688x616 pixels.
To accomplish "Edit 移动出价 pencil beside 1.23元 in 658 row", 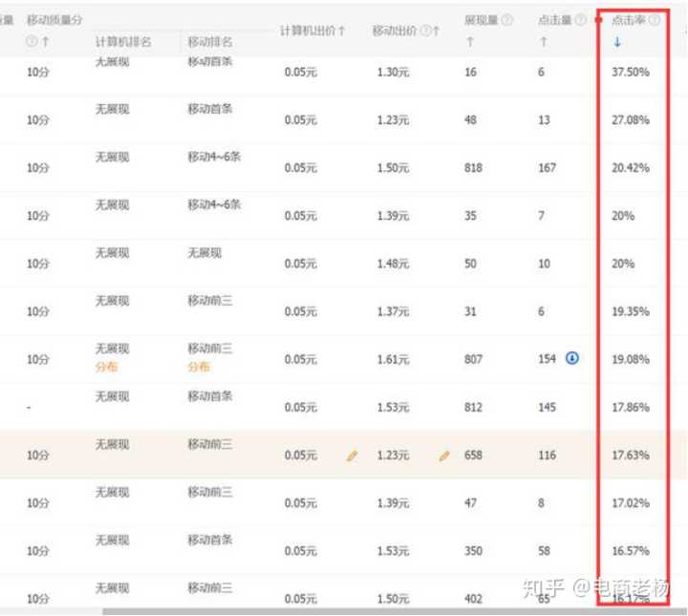I will [444, 456].
